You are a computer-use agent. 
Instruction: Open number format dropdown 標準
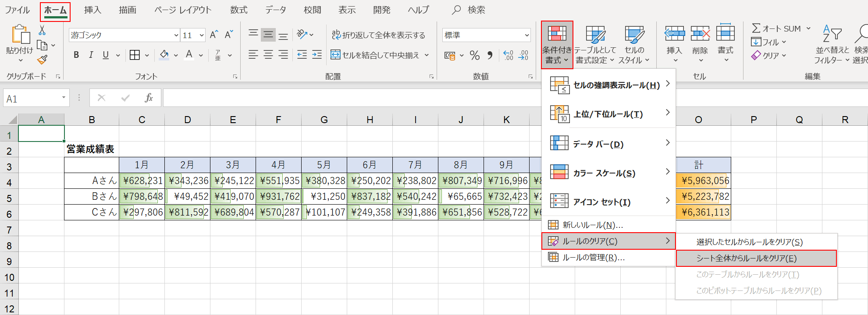click(x=487, y=35)
